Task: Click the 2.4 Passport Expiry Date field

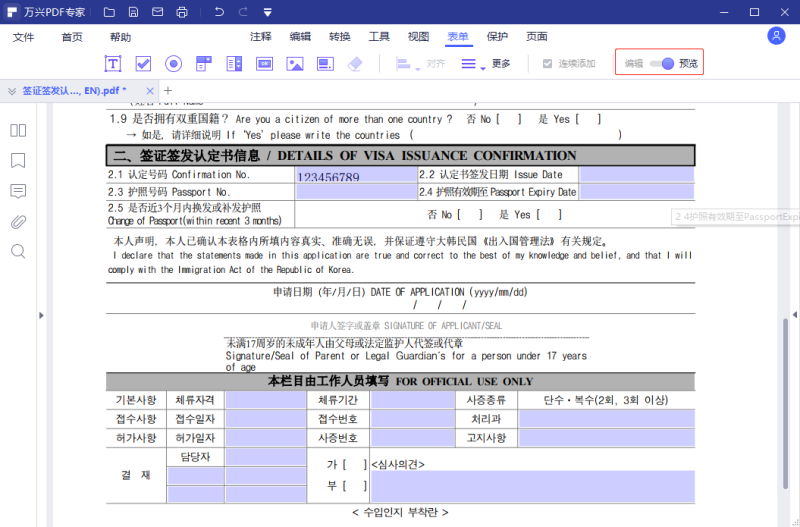Action: (637, 192)
